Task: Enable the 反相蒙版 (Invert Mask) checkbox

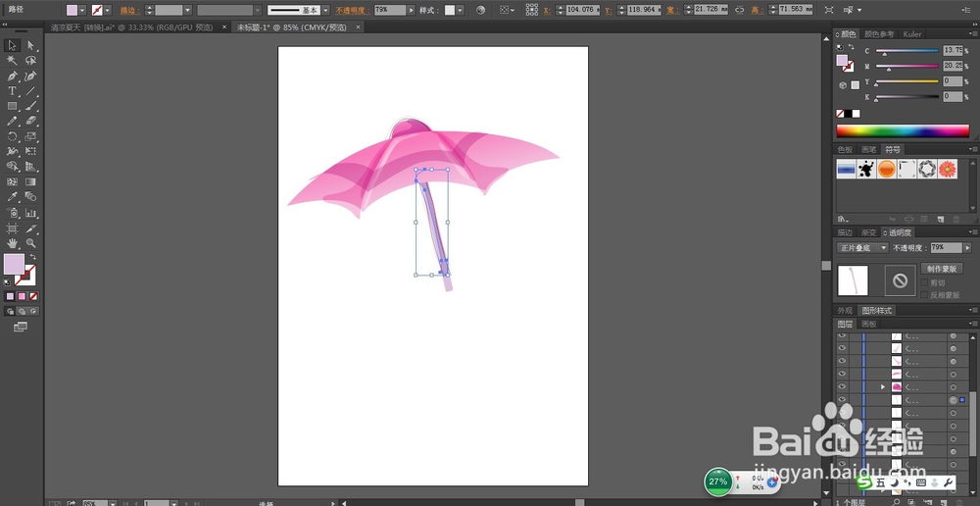Action: coord(924,295)
